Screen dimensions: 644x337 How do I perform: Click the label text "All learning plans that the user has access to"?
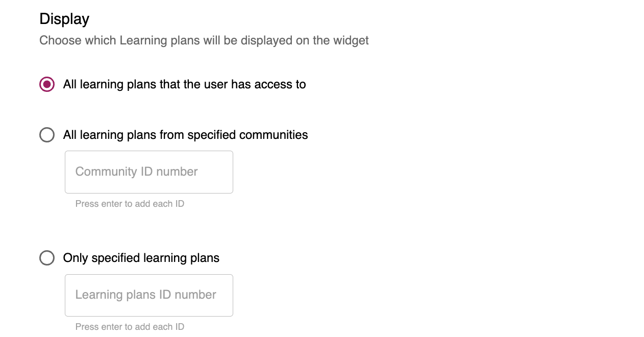pyautogui.click(x=184, y=84)
